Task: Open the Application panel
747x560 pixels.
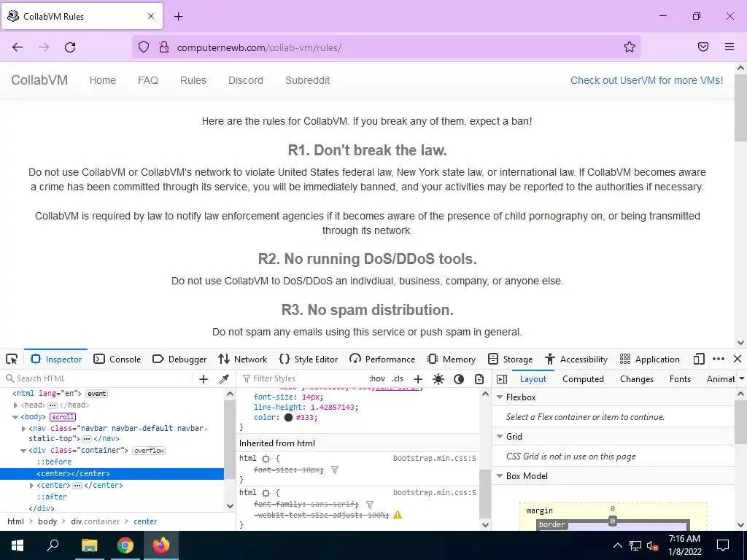Action: coord(650,359)
